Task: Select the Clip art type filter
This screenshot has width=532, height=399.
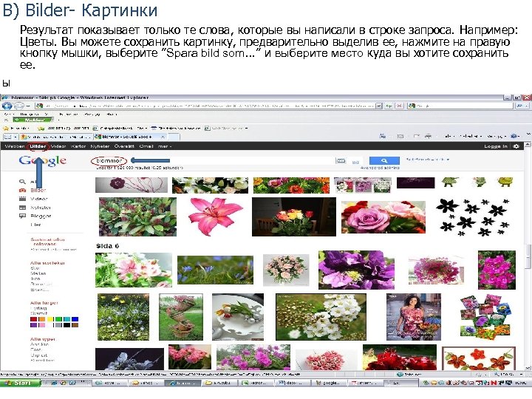Action: click(x=38, y=355)
